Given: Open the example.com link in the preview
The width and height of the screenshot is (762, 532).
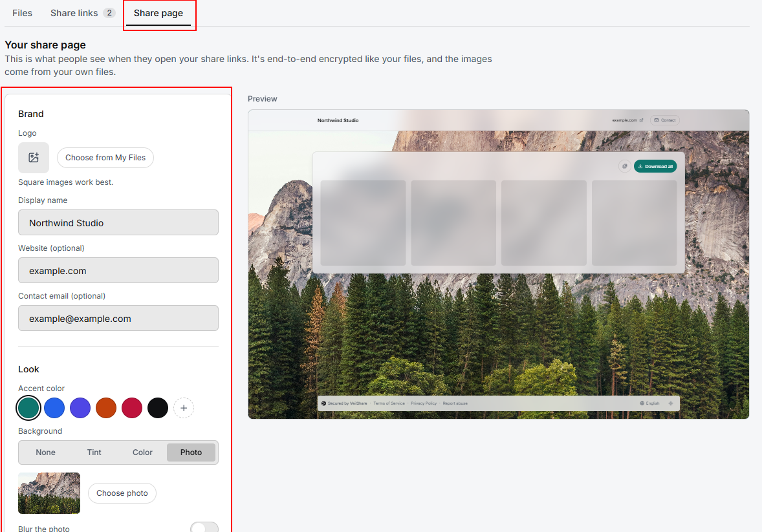Looking at the screenshot, I should 627,120.
